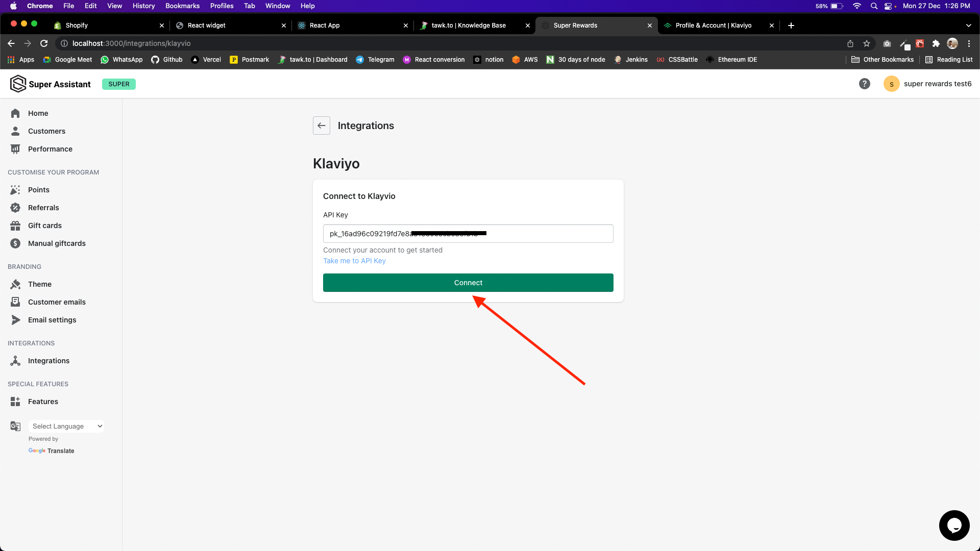Open the chat widget bubble
Image resolution: width=980 pixels, height=551 pixels.
[x=953, y=525]
